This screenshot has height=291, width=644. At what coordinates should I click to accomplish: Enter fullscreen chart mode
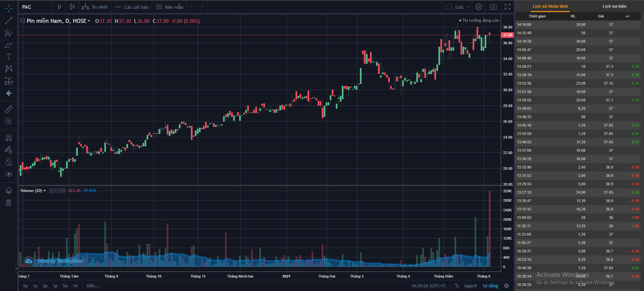click(x=507, y=7)
